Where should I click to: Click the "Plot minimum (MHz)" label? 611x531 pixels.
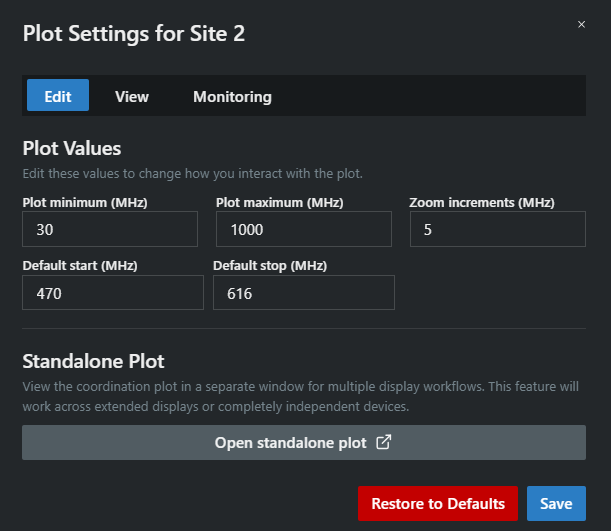pyautogui.click(x=85, y=202)
